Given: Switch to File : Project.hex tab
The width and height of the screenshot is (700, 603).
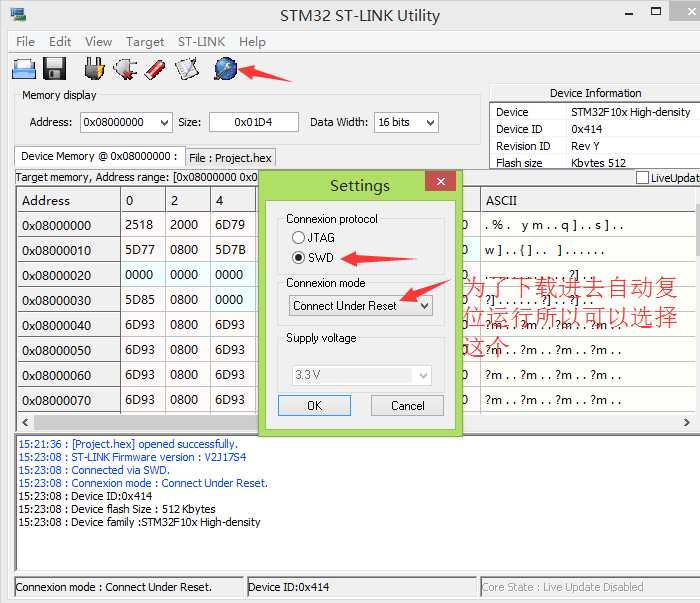Looking at the screenshot, I should pyautogui.click(x=230, y=158).
